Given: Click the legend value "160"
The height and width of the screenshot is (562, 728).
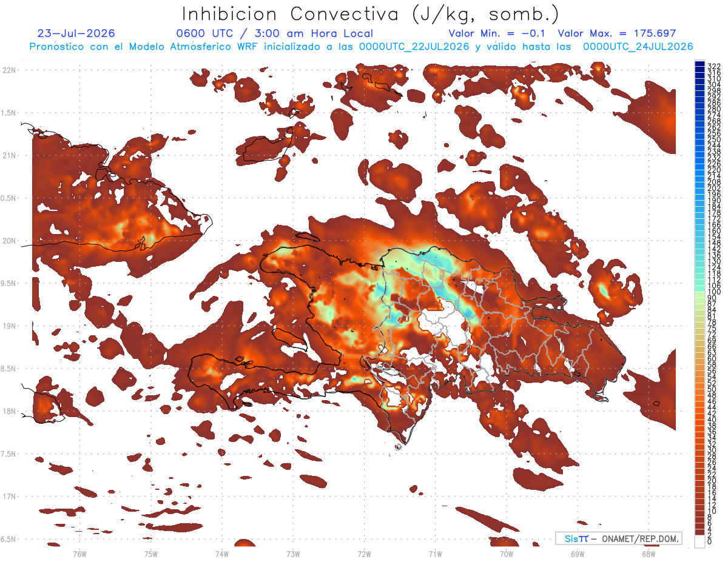Looking at the screenshot, I should (714, 231).
